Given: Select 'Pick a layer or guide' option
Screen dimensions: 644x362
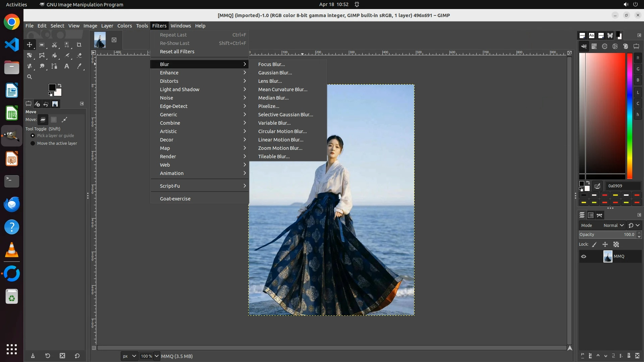Looking at the screenshot, I should (x=33, y=135).
